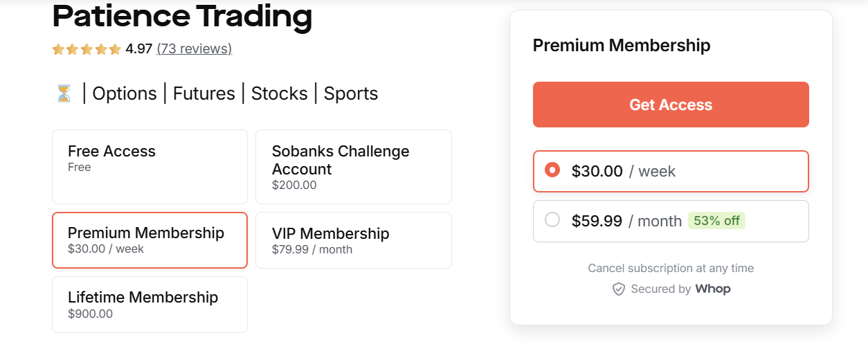Choose the Sobanks Challenge Account plan
This screenshot has width=868, height=342.
[353, 167]
